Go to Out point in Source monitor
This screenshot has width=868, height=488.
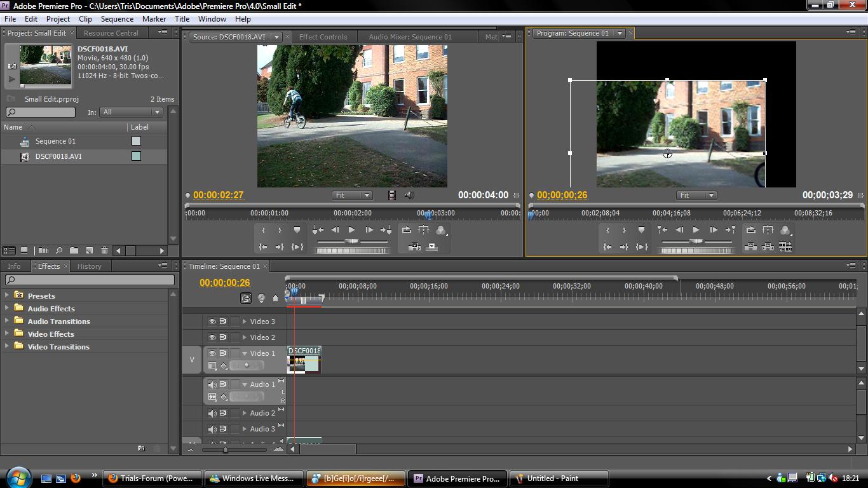280,247
